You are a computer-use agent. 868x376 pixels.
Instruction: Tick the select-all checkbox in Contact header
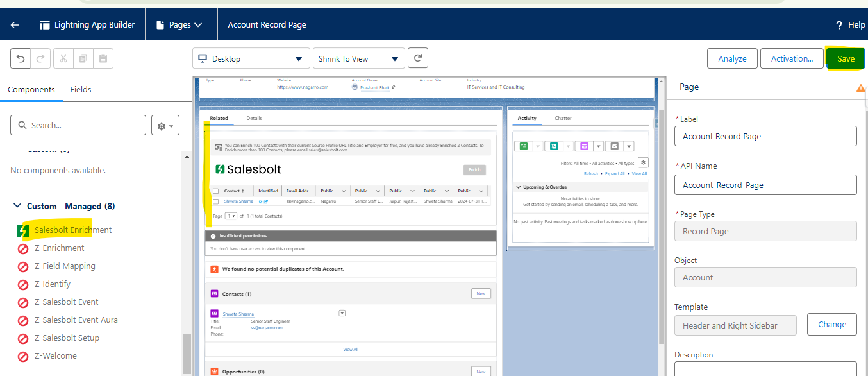pyautogui.click(x=216, y=191)
